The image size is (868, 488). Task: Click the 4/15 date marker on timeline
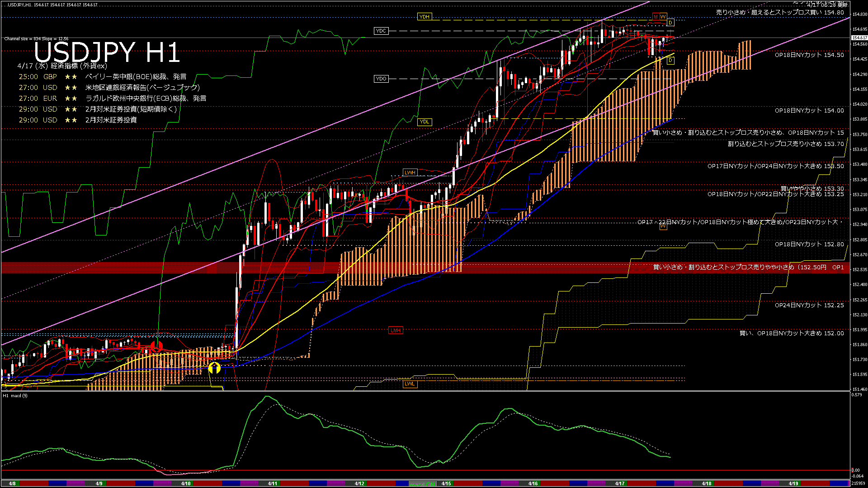(446, 483)
